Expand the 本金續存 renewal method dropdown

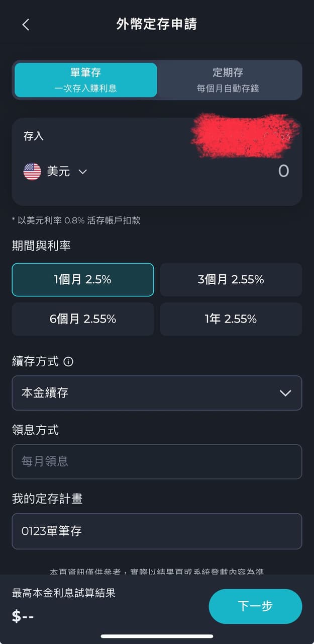click(157, 393)
